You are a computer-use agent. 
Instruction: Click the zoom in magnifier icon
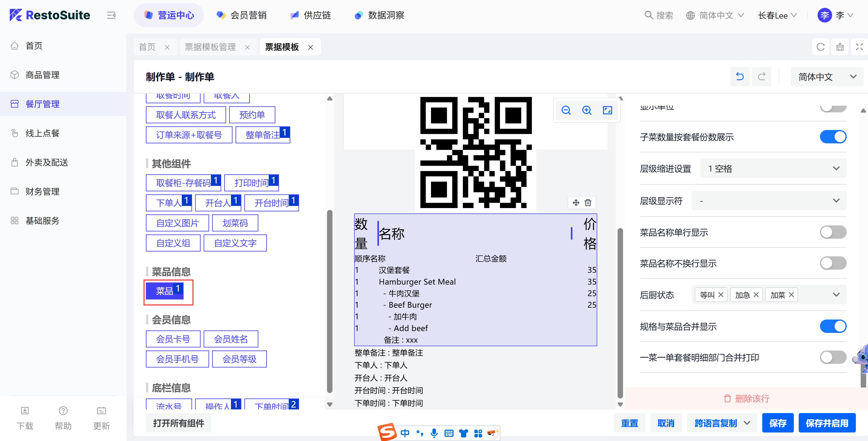tap(587, 111)
